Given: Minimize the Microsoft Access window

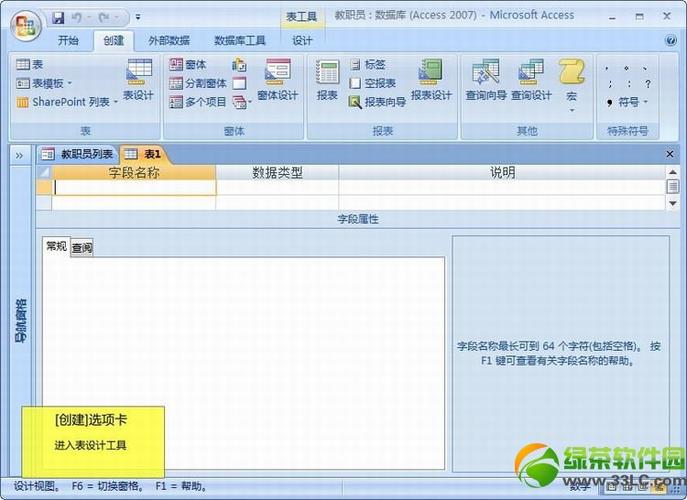Looking at the screenshot, I should pyautogui.click(x=613, y=17).
